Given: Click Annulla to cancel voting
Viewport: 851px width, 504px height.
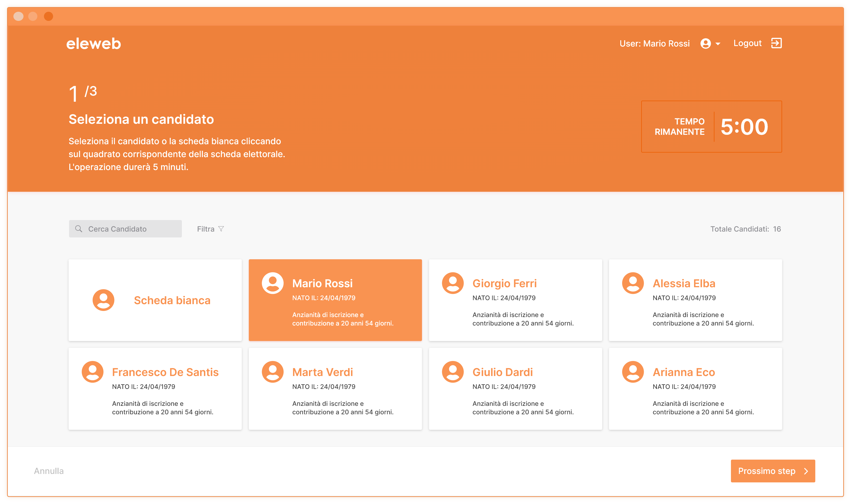Looking at the screenshot, I should click(x=49, y=471).
